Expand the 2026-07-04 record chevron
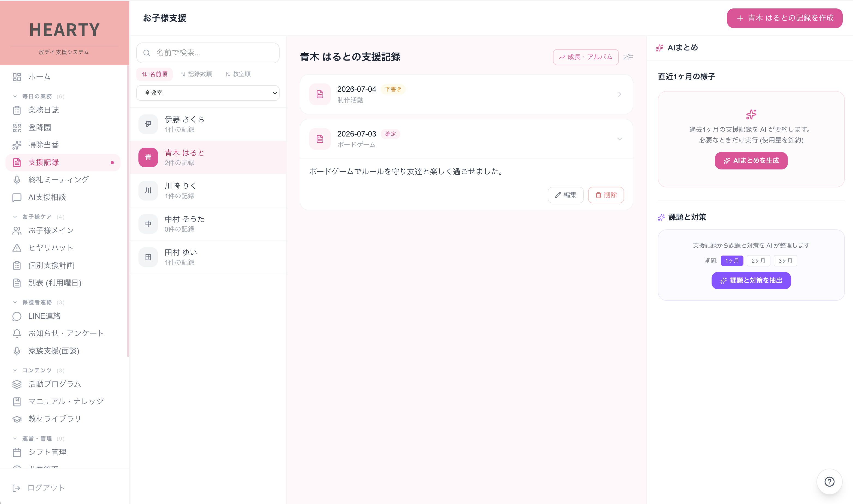Viewport: 853px width, 504px height. 619,95
